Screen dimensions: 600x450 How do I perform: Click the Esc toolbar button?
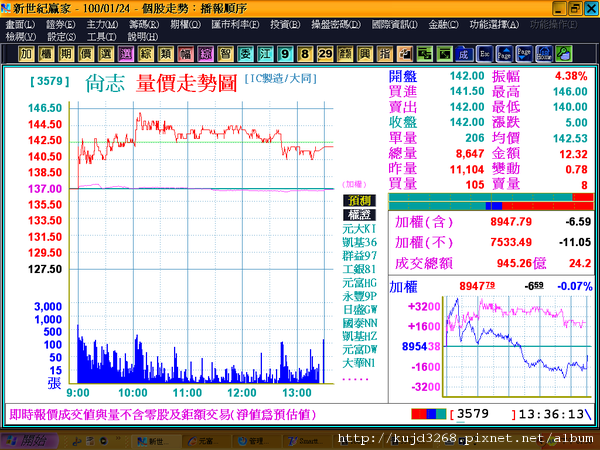[x=484, y=54]
